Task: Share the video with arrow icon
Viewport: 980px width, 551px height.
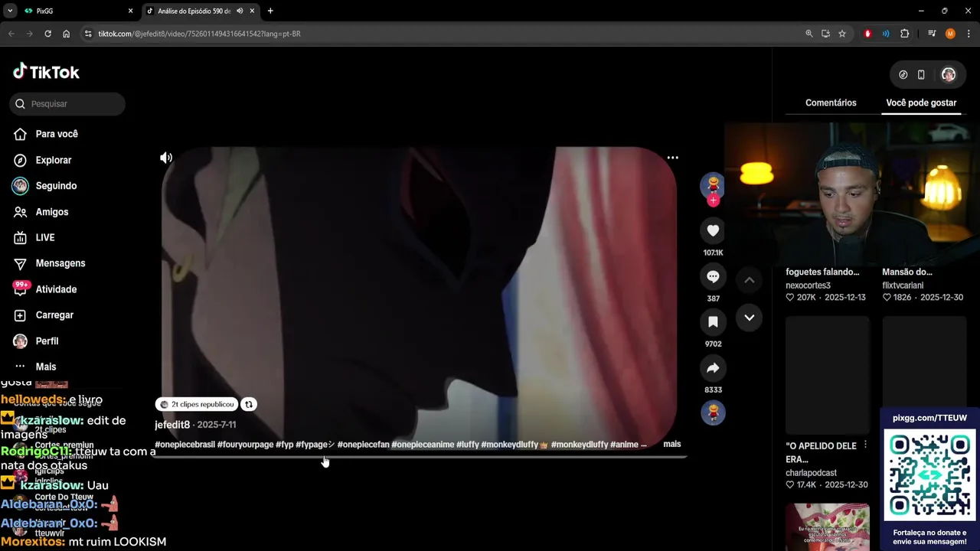Action: click(x=713, y=368)
